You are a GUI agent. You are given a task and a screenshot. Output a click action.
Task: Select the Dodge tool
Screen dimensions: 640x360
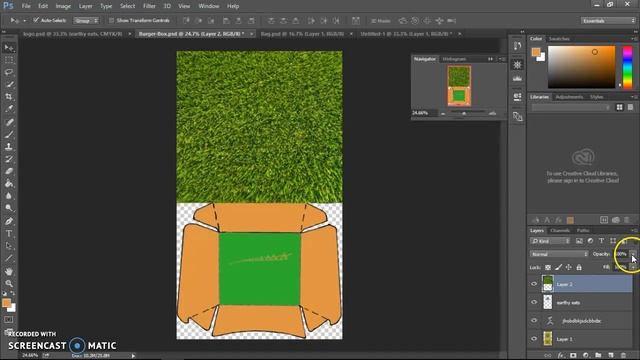click(x=9, y=208)
